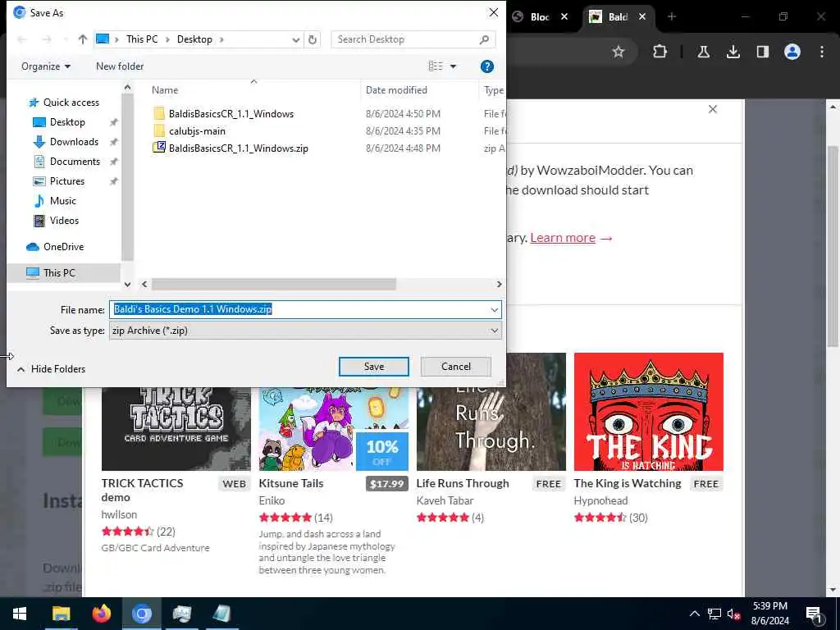Click the muted volume tray icon
840x630 pixels.
tap(733, 614)
